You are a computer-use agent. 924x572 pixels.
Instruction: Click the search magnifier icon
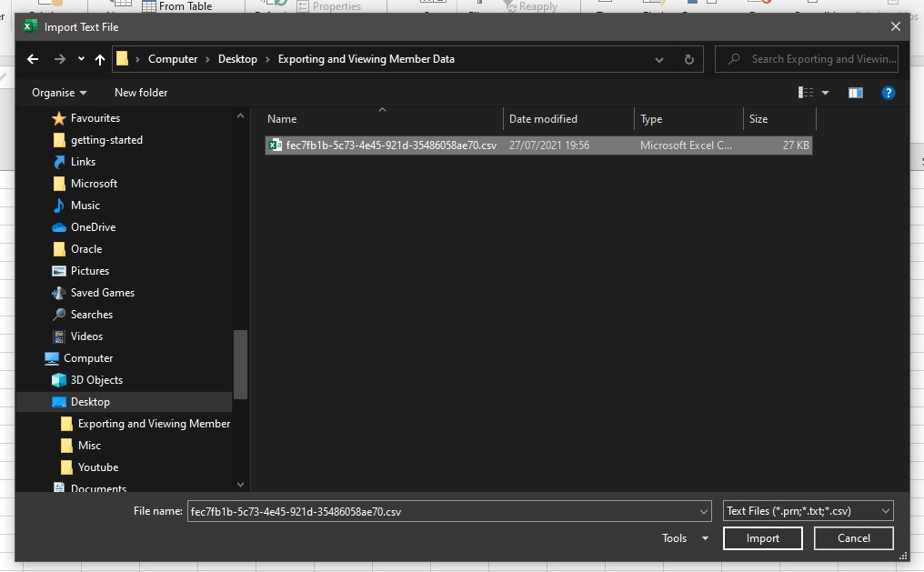[734, 58]
